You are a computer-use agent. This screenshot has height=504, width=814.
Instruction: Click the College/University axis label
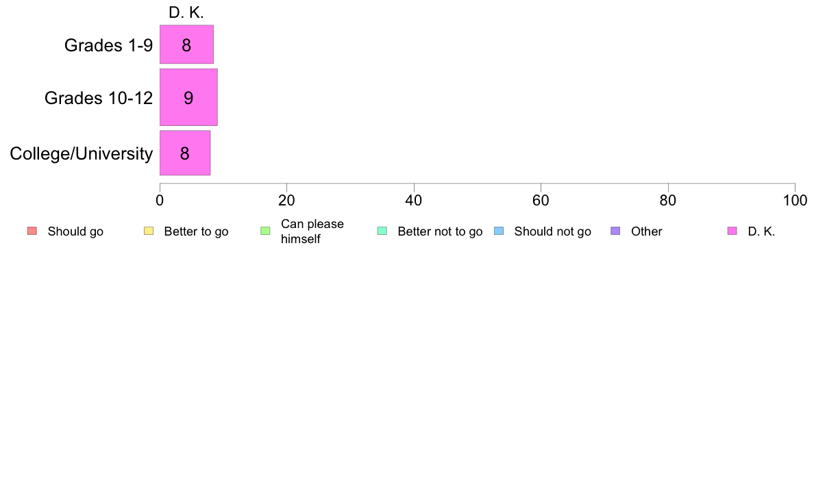point(82,153)
